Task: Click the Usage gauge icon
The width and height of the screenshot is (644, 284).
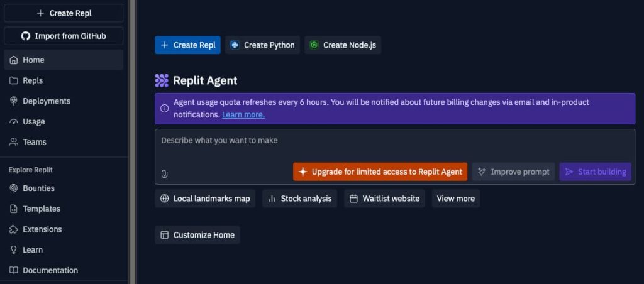Action: (14, 122)
